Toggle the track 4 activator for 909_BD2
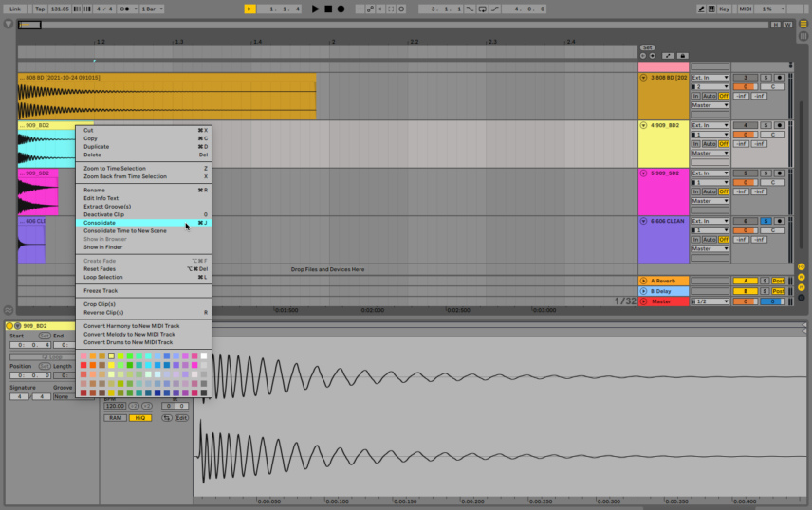This screenshot has width=812, height=510. pos(746,125)
